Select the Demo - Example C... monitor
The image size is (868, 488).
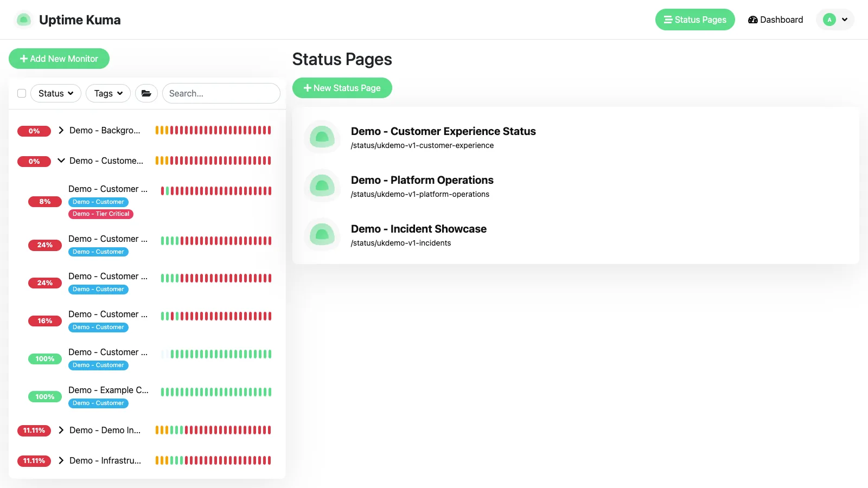pos(108,390)
